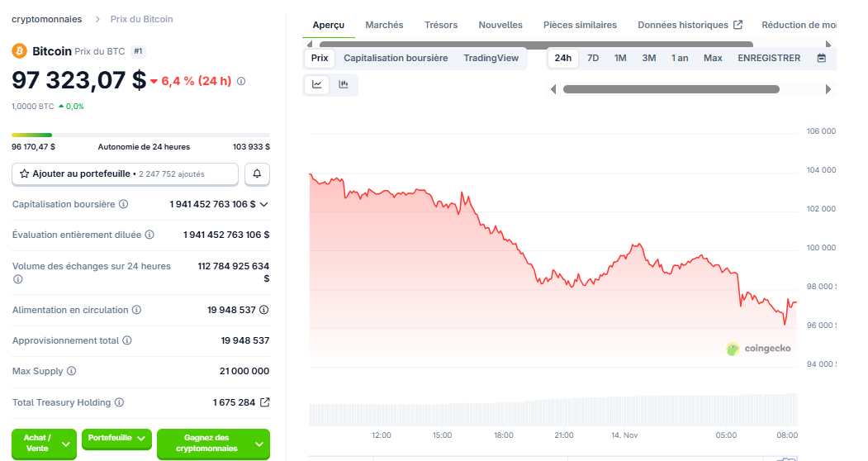Viewport: 868px width, 461px height.
Task: Select the Max time range
Action: [x=713, y=58]
